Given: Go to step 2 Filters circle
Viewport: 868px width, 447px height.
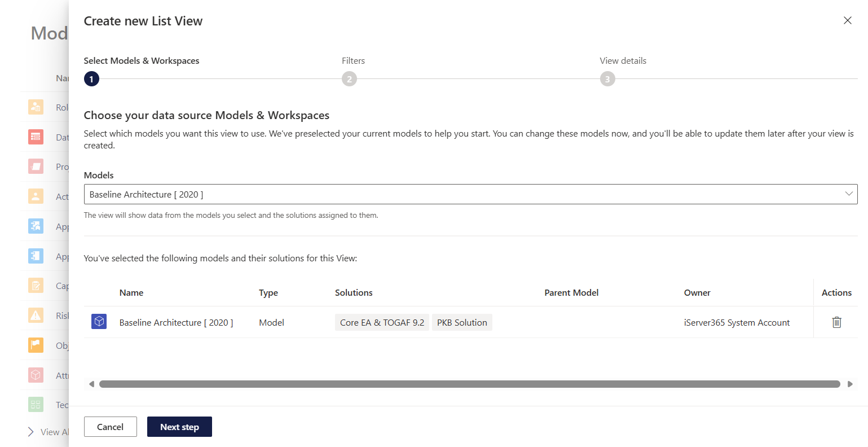Looking at the screenshot, I should pos(349,79).
